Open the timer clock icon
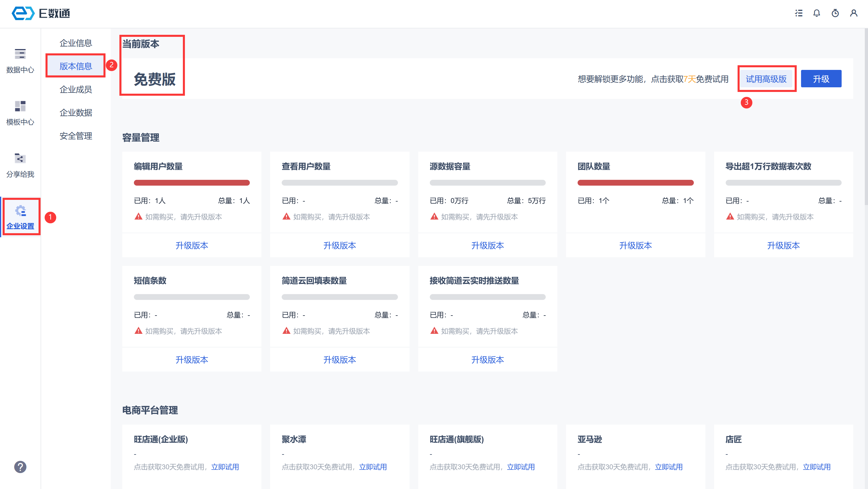This screenshot has width=868, height=489. click(x=835, y=13)
